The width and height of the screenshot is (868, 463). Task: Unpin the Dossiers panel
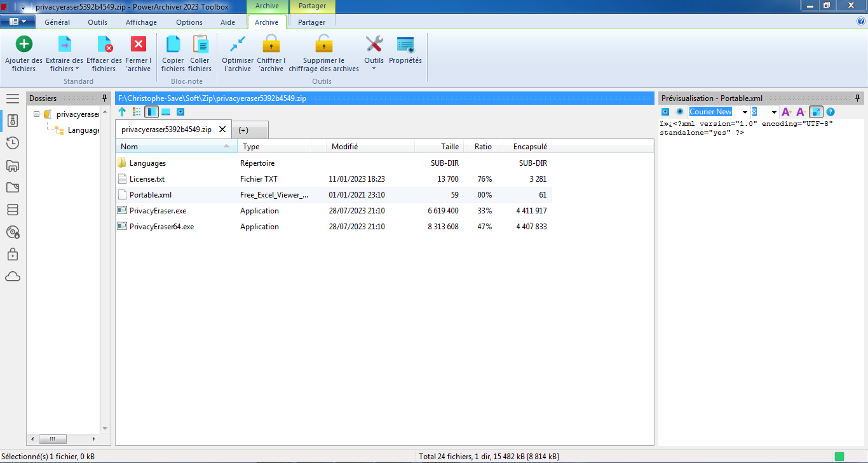105,98
